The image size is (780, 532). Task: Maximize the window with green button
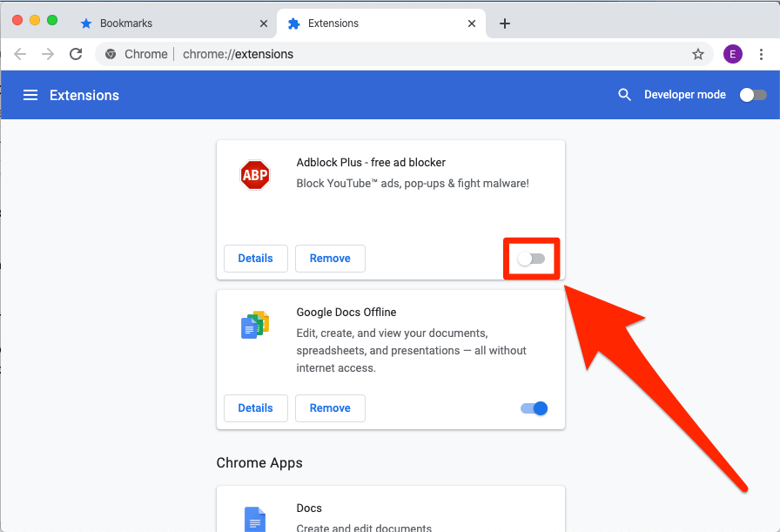point(52,20)
